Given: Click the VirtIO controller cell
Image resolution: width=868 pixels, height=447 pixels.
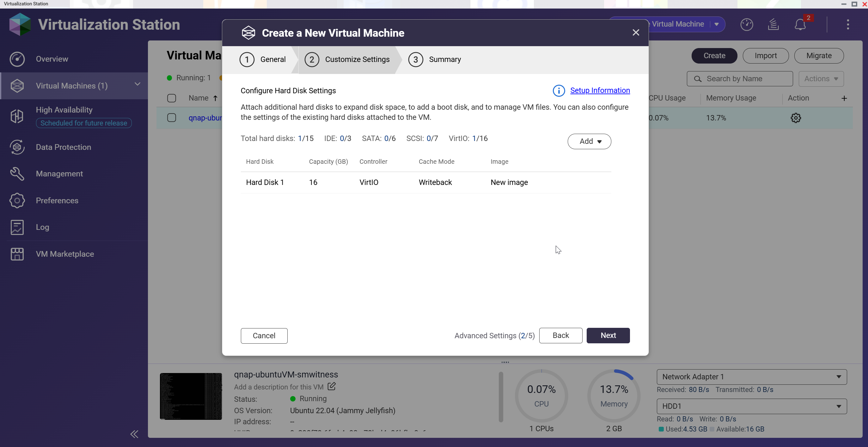Looking at the screenshot, I should pos(369,182).
